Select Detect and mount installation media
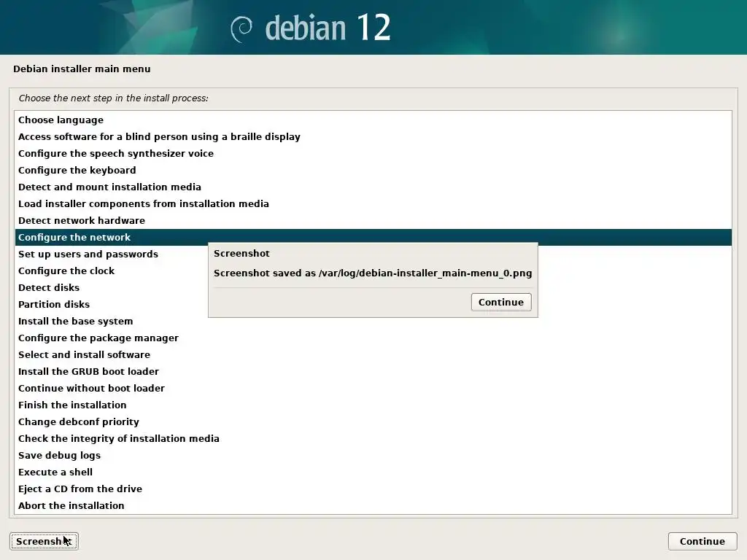 pos(373,187)
